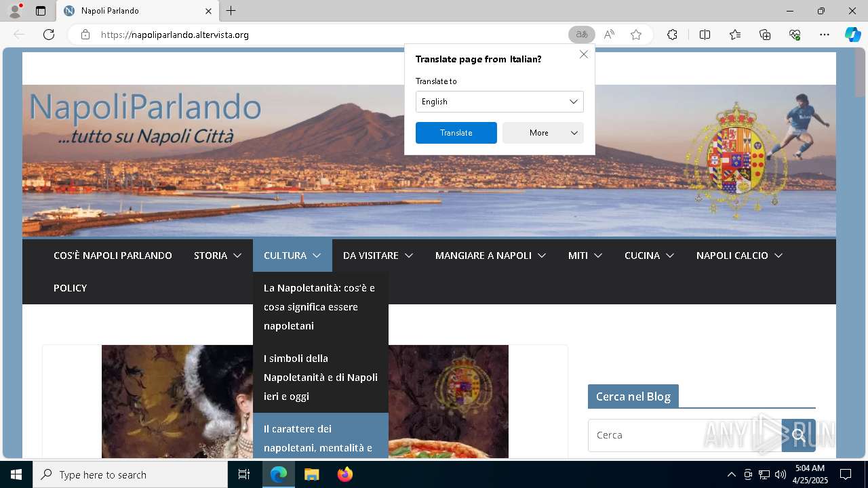The width and height of the screenshot is (868, 488).
Task: Open the Translate to language dropdown
Action: point(500,102)
